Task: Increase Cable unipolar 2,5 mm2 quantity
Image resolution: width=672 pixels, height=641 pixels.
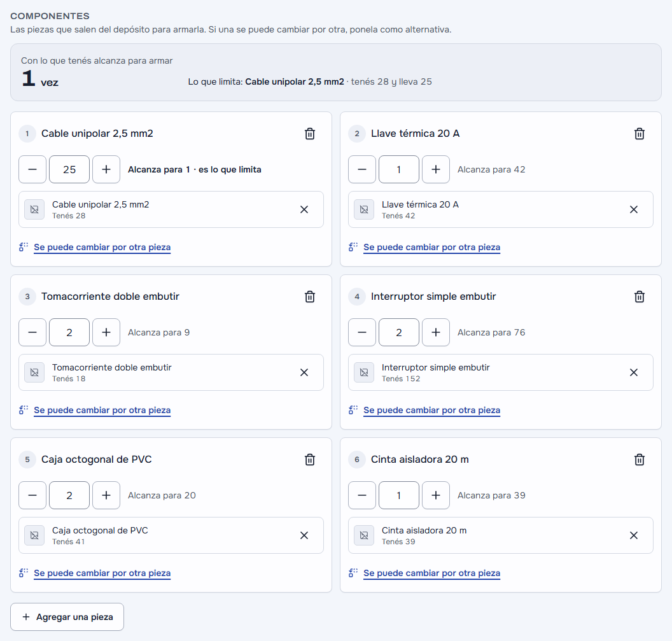Action: point(106,169)
